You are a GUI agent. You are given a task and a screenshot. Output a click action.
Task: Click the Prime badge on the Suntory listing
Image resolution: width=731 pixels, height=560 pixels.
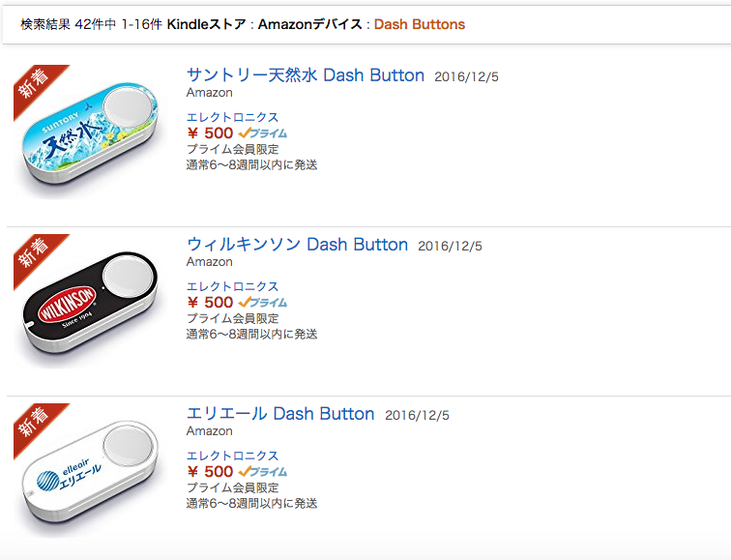(263, 133)
